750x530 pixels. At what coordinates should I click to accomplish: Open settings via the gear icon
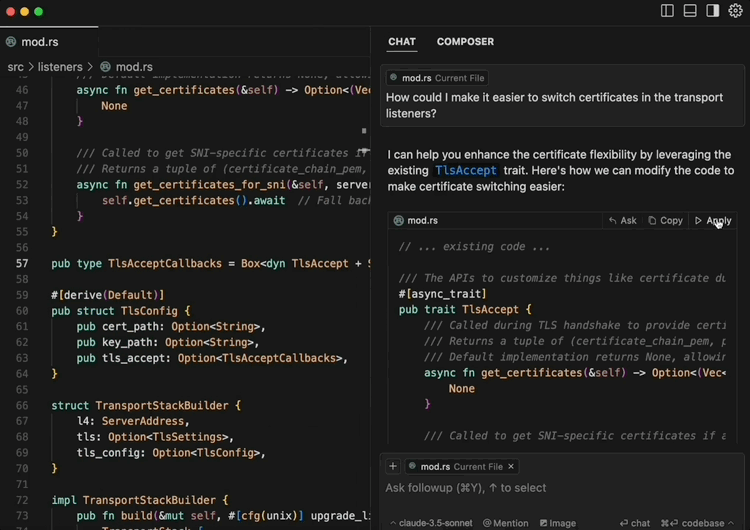[x=736, y=11]
